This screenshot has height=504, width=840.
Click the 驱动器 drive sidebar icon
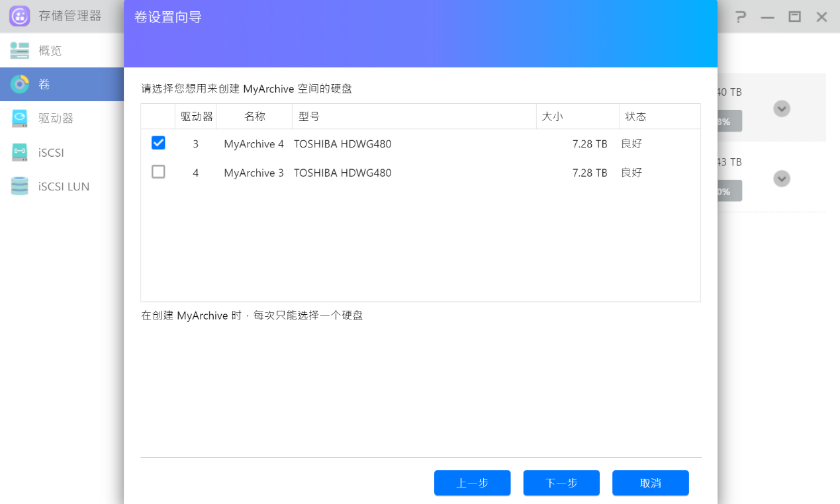point(19,118)
